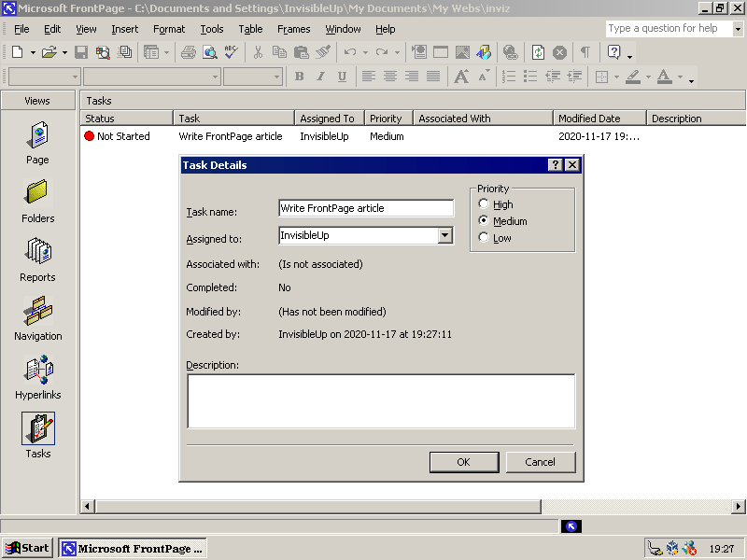747x560 pixels.
Task: Click the Bold formatting icon
Action: (x=299, y=77)
